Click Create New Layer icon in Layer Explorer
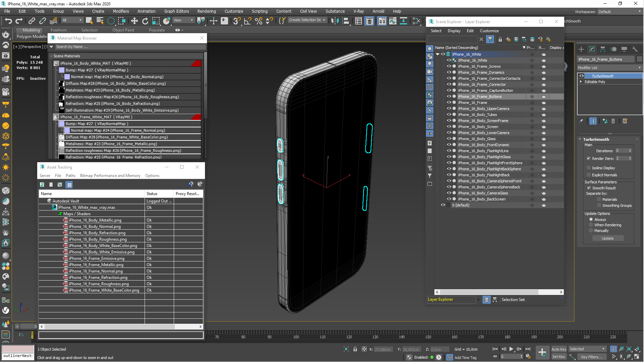This screenshot has height=362, width=644. coord(508,39)
